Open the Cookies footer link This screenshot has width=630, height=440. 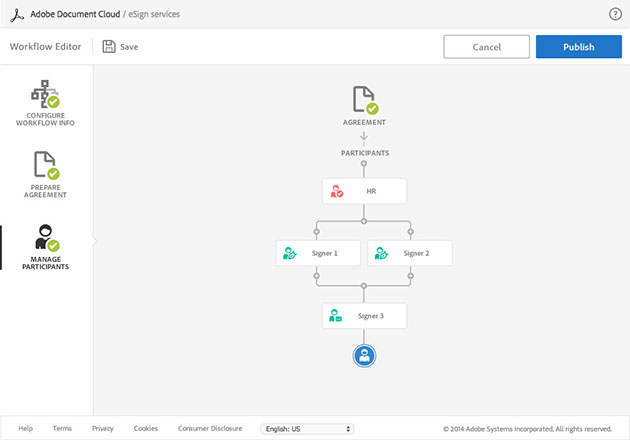click(146, 428)
